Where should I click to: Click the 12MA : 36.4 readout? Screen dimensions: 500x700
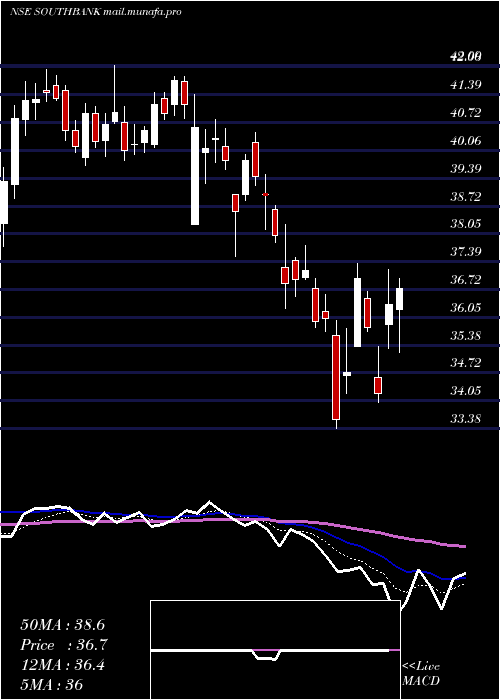[x=62, y=665]
